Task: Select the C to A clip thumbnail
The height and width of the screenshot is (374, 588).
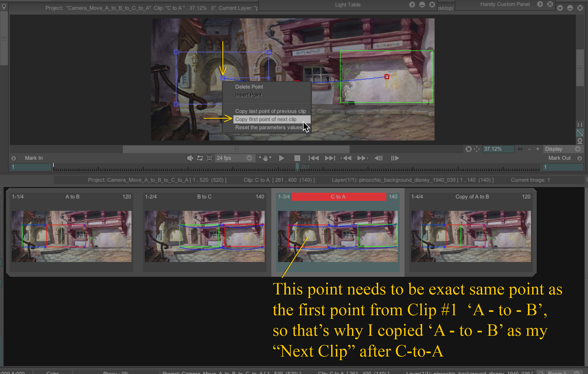Action: pos(338,236)
